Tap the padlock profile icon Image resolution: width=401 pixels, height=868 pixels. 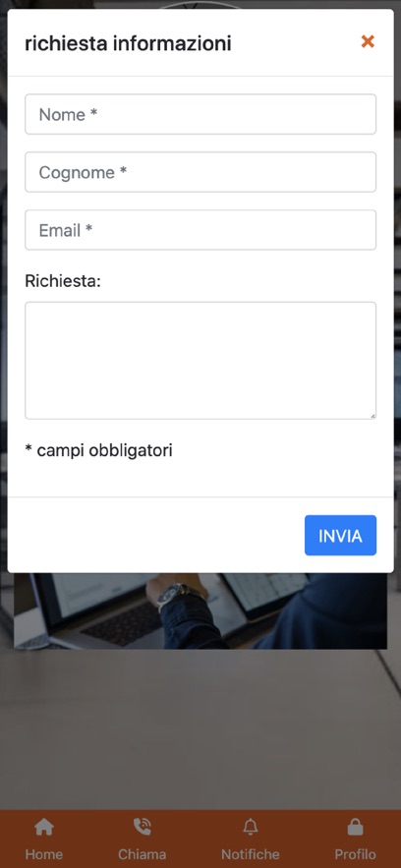click(355, 828)
